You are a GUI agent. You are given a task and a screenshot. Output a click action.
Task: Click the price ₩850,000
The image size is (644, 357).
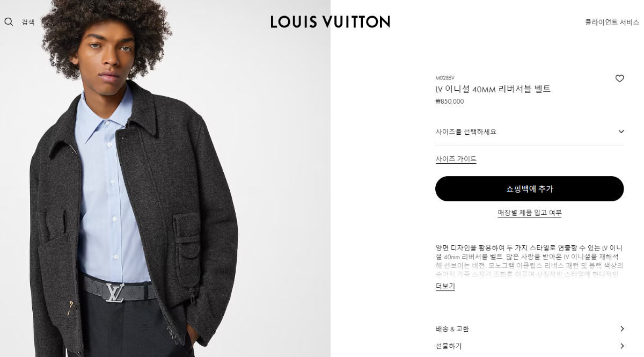(x=450, y=101)
